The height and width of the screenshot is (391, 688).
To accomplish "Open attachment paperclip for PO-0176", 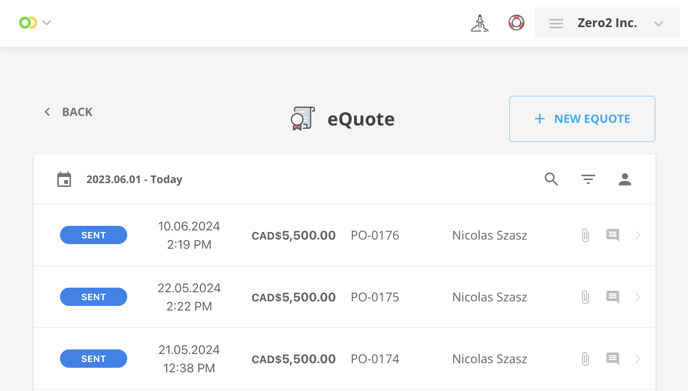I will [x=585, y=235].
